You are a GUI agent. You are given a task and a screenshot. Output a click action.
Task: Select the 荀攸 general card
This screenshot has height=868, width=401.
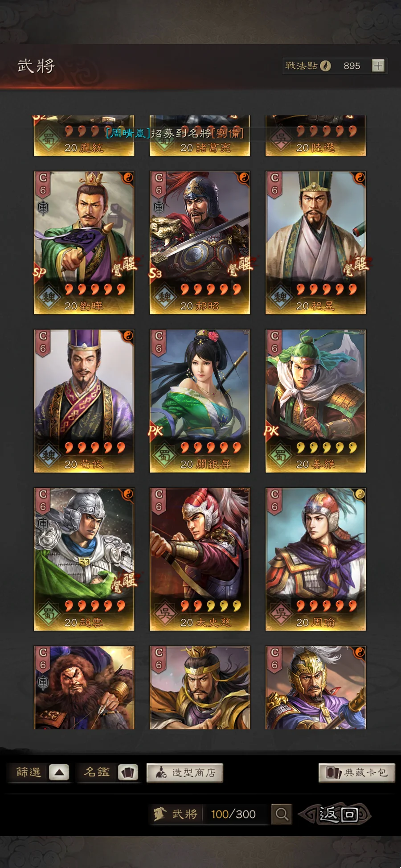point(84,401)
